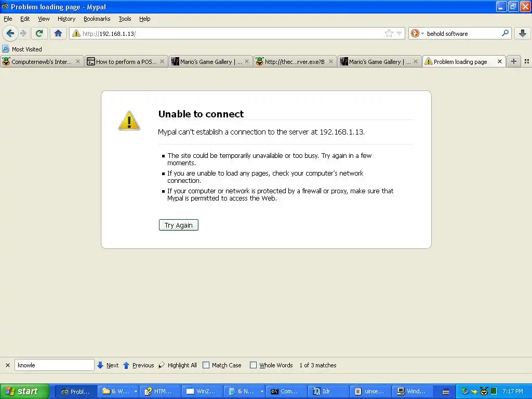Screen dimensions: 532x399
Task: Open the Edit menu
Action: (25, 19)
